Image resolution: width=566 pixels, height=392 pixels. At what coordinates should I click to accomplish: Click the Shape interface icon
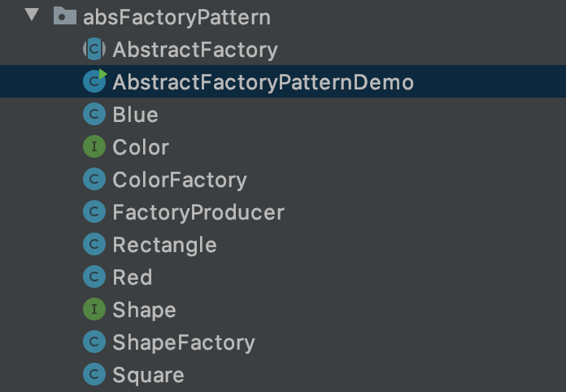pos(94,310)
